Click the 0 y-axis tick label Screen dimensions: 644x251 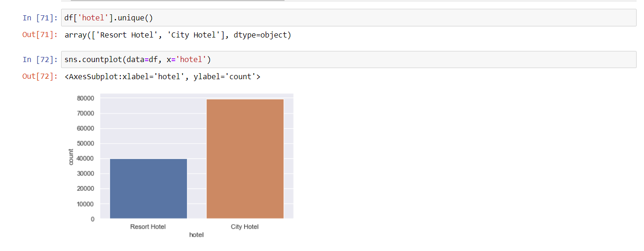tap(93, 219)
